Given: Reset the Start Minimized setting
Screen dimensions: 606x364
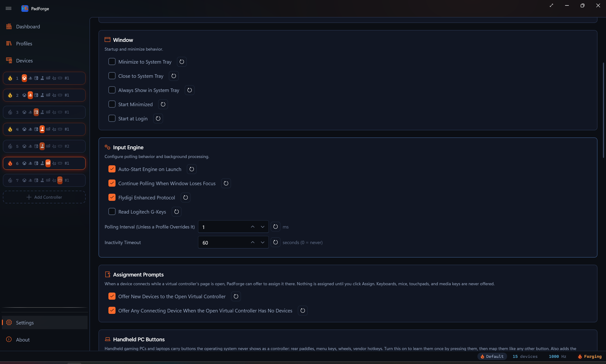Looking at the screenshot, I should click(163, 105).
